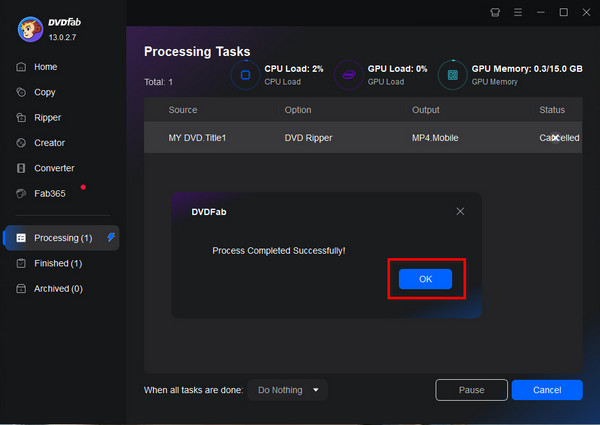600x425 pixels.
Task: Click the DVDFab monkey logo
Action: pos(30,29)
